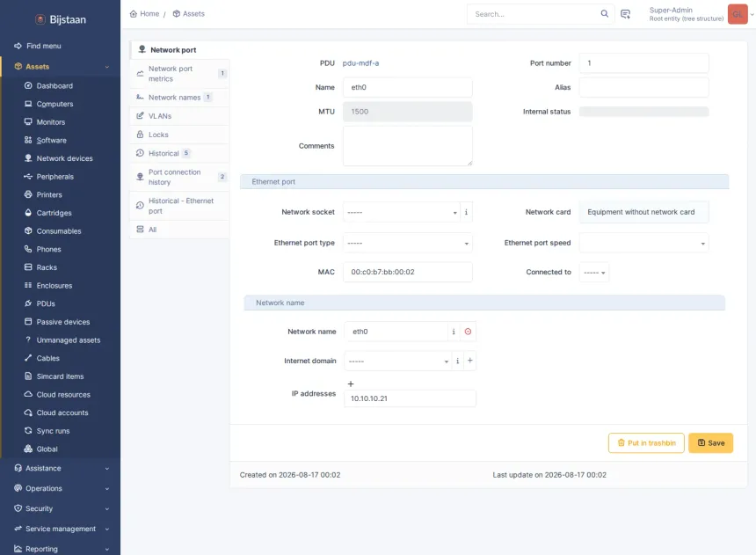Go to Home breadcrumb
Viewport: 756px width, 555px height.
point(145,14)
